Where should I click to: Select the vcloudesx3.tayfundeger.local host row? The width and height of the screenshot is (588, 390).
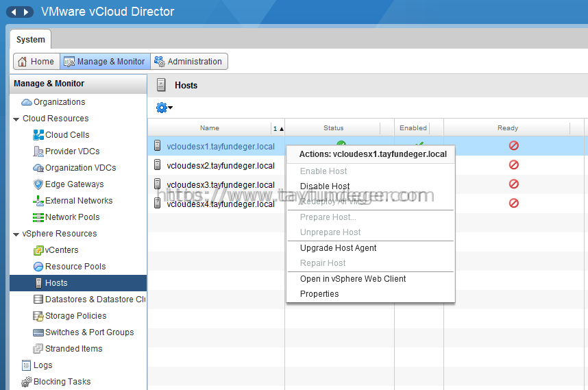click(221, 185)
